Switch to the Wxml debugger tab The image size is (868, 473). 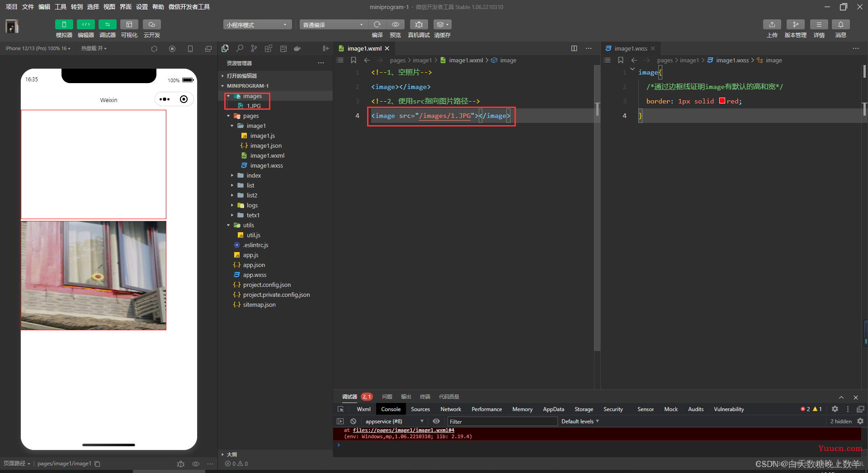363,409
